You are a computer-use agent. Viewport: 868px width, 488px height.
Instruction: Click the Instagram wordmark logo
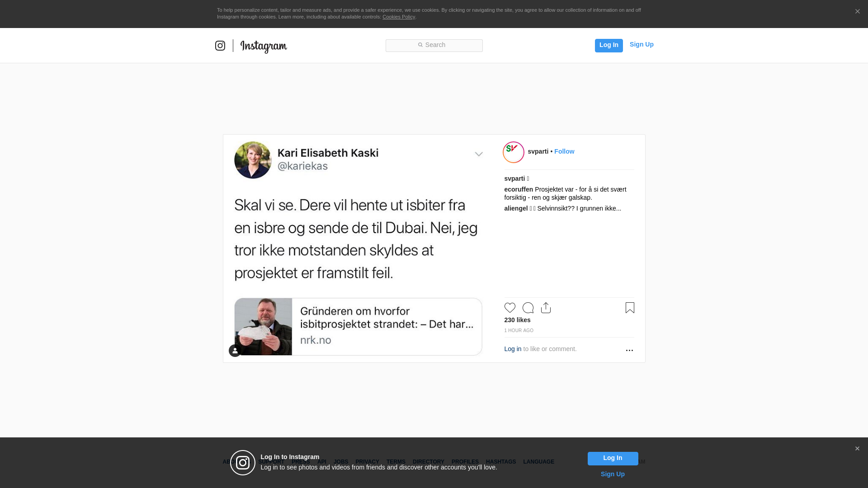tap(264, 47)
